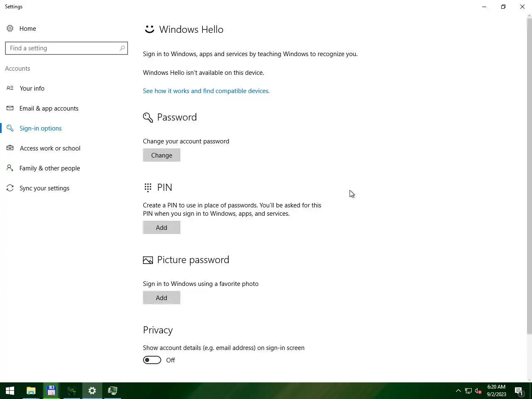
Task: Open Sync your settings page
Action: tap(44, 188)
